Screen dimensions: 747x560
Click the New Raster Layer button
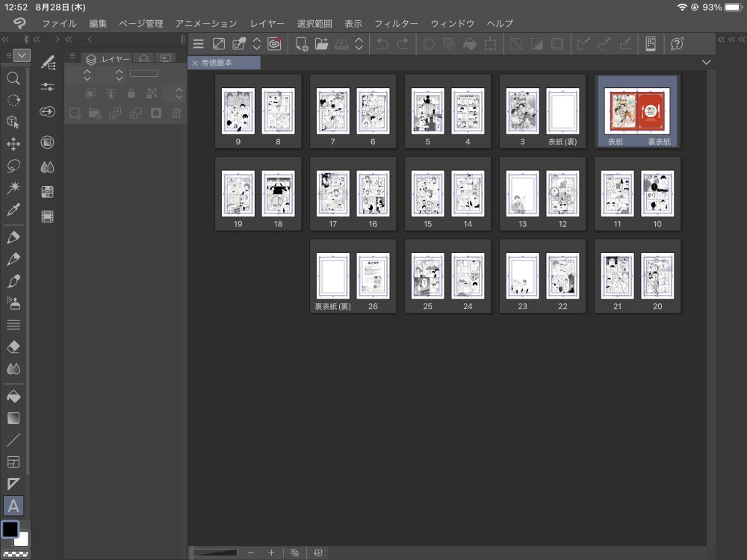pyautogui.click(x=75, y=113)
